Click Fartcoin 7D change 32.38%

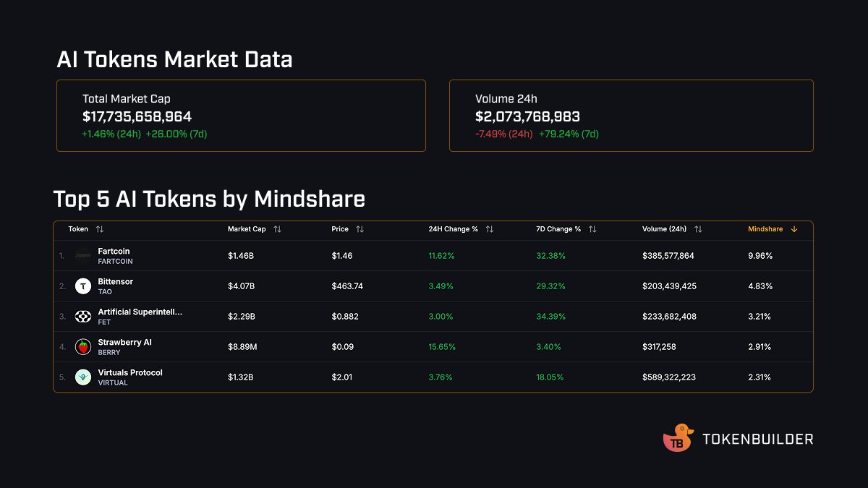550,256
